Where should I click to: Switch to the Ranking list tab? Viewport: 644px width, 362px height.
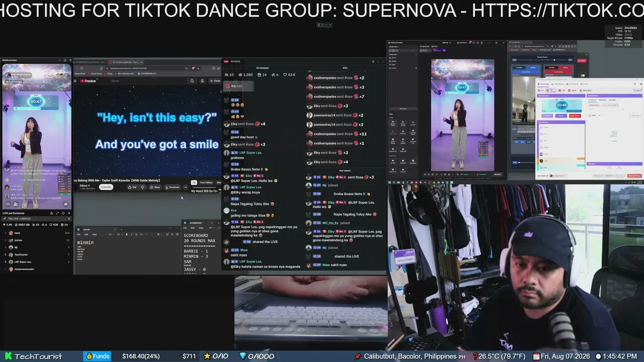[602, 100]
